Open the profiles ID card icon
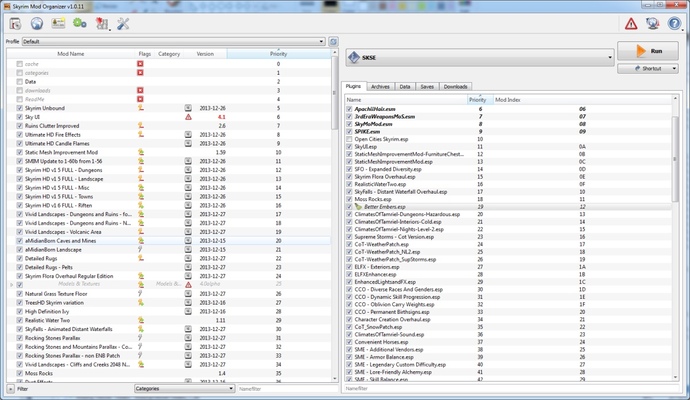Viewport: 690px width, 400px height. pyautogui.click(x=58, y=23)
